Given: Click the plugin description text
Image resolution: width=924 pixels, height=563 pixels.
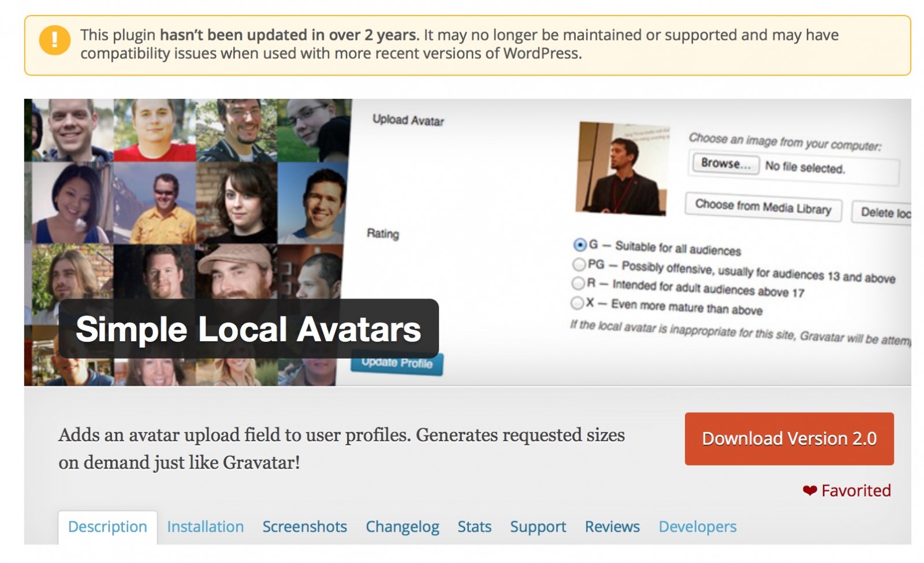Looking at the screenshot, I should [341, 449].
